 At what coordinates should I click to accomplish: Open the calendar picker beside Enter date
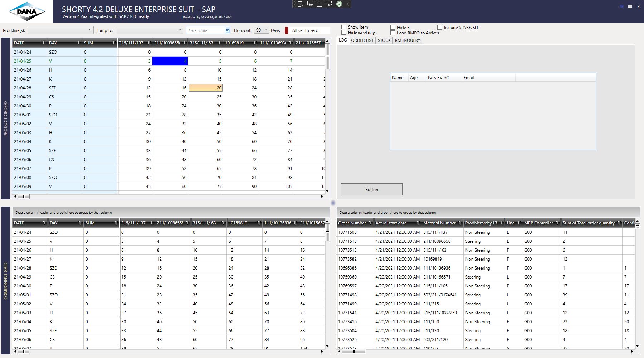228,30
